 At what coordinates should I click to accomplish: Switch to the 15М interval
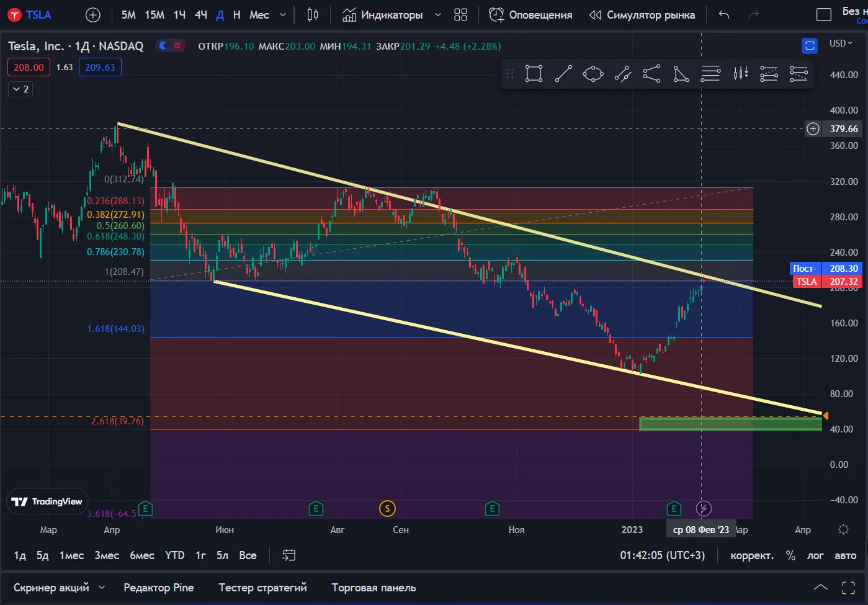(154, 15)
